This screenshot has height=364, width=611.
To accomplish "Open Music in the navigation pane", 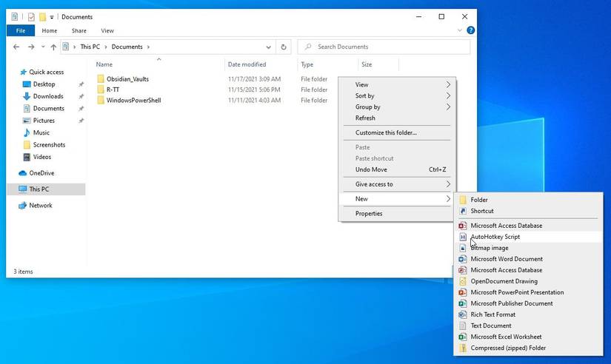I will 41,132.
